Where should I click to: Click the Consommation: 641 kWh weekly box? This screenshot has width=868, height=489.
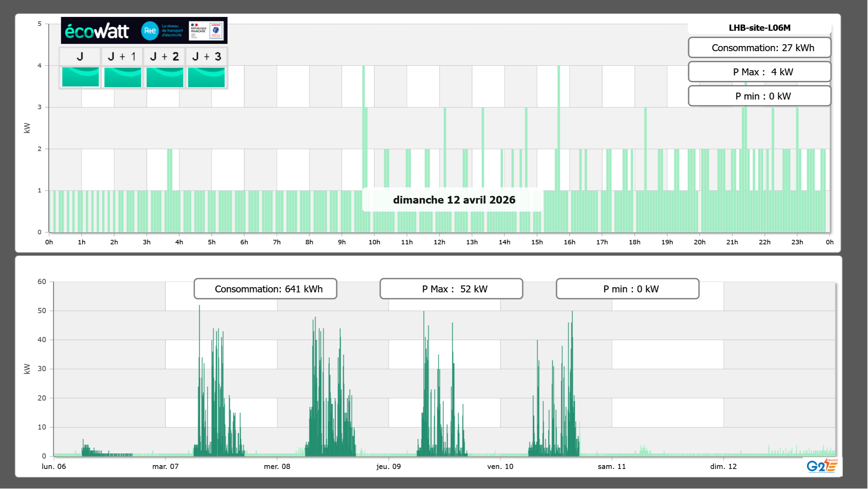point(265,289)
